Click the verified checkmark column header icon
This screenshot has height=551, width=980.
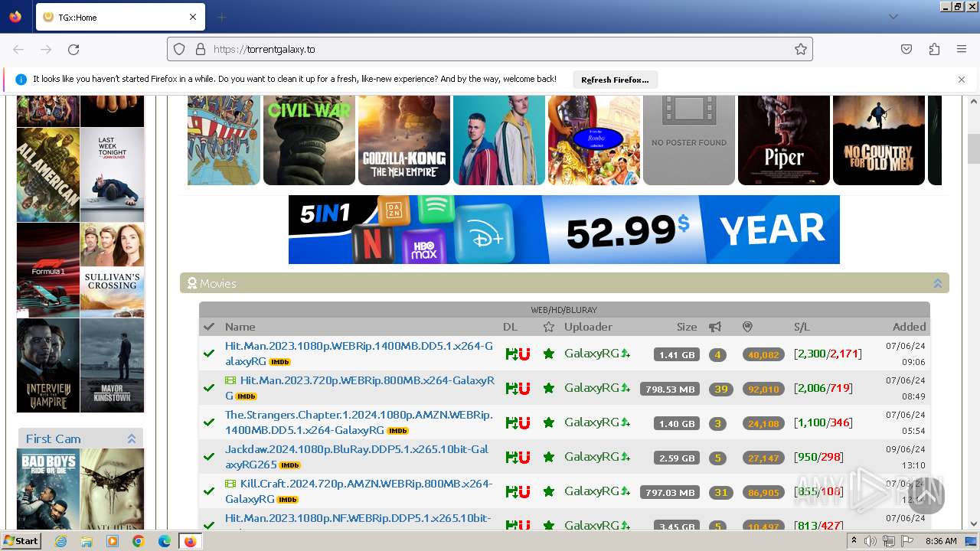tap(208, 327)
